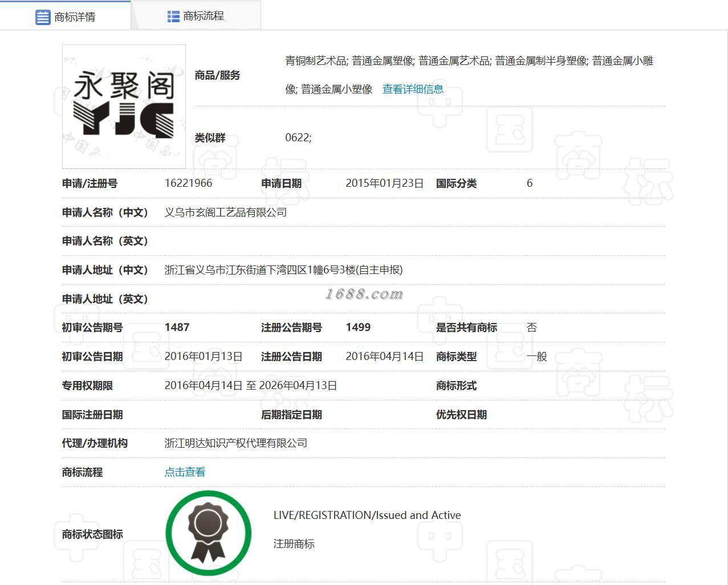Select application date 2015年01月23日
Image resolution: width=728 pixels, height=585 pixels.
(x=385, y=183)
